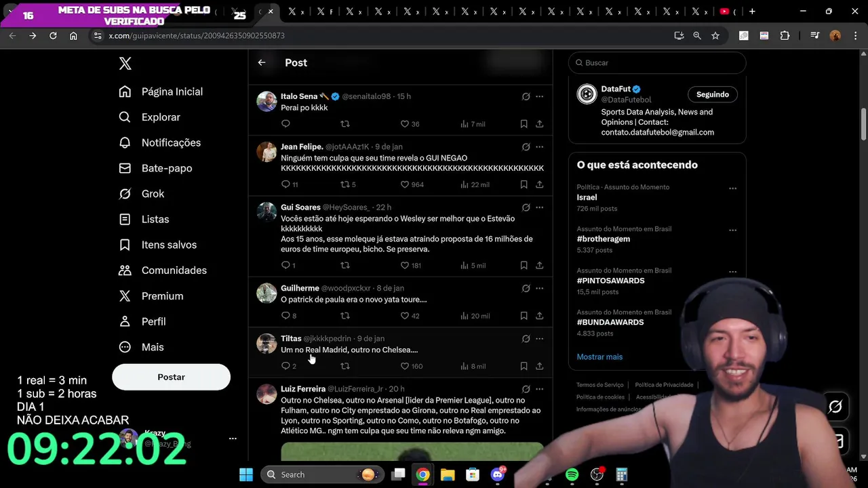Open Windows Start menu

(x=246, y=474)
